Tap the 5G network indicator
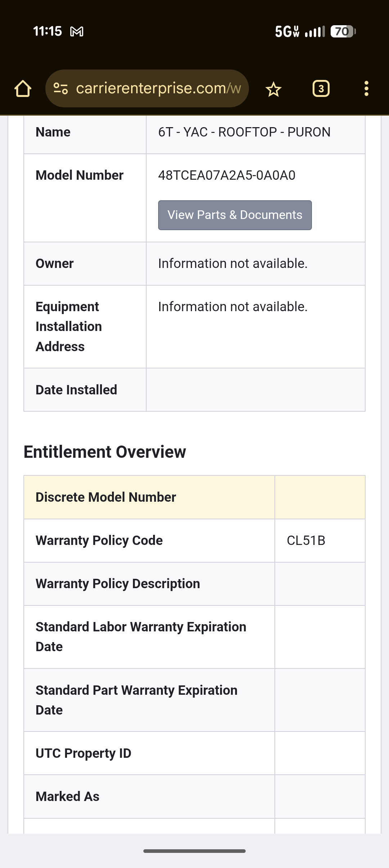The height and width of the screenshot is (868, 389). [x=287, y=32]
